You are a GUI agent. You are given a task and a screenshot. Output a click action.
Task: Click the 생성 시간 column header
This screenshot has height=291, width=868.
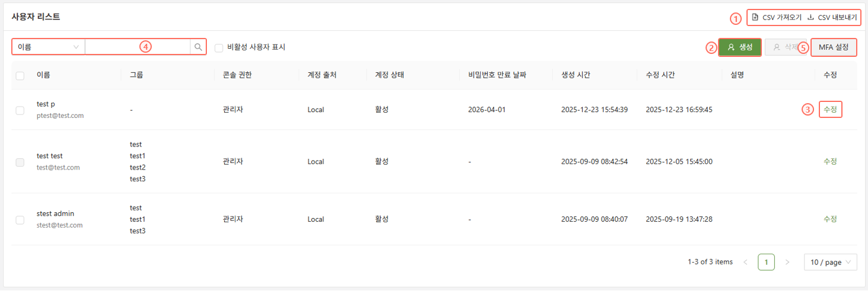coord(575,75)
